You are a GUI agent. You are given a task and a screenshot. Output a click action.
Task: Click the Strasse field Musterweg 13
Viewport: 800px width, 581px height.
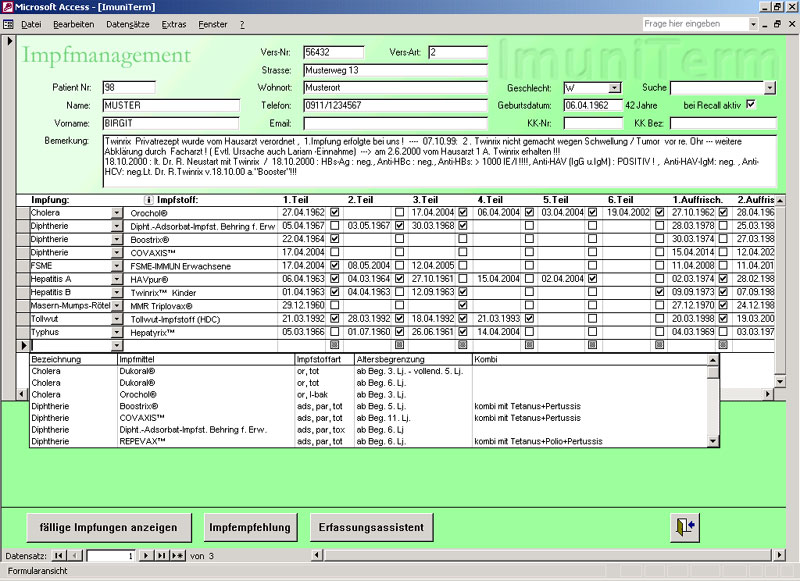[x=395, y=70]
